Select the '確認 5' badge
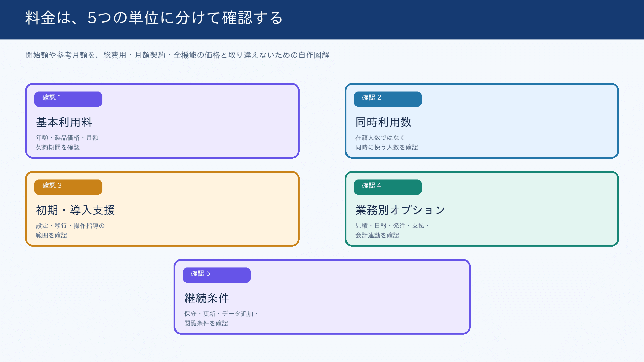This screenshot has height=362, width=644. tap(217, 275)
